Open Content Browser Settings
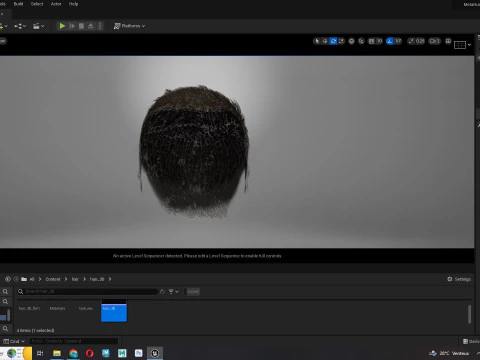Screen dimensions: 480x360 (459, 279)
